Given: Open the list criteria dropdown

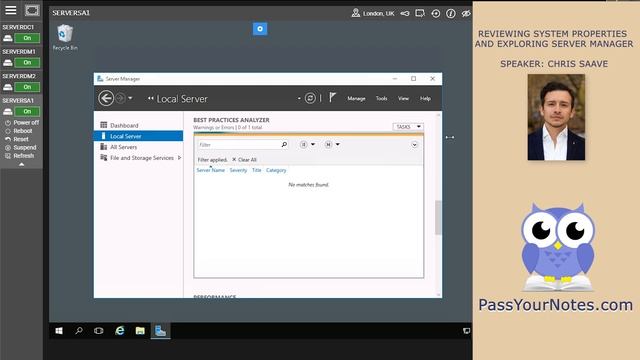Looking at the screenshot, I should click(307, 144).
